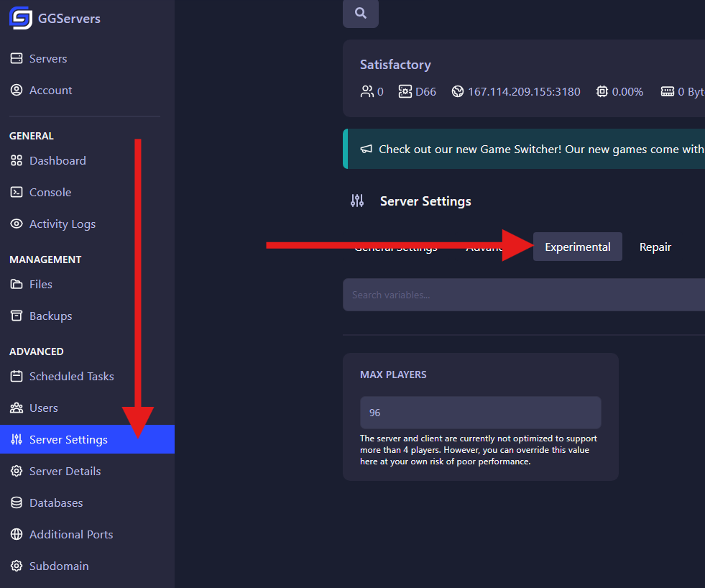The width and height of the screenshot is (705, 588).
Task: Click the Max Players value field
Action: point(480,413)
